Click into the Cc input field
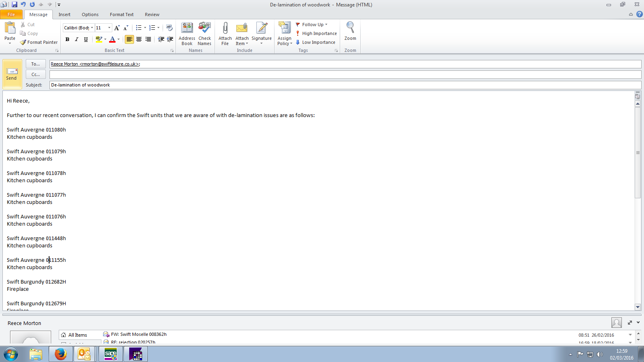The width and height of the screenshot is (644, 362). 345,74
